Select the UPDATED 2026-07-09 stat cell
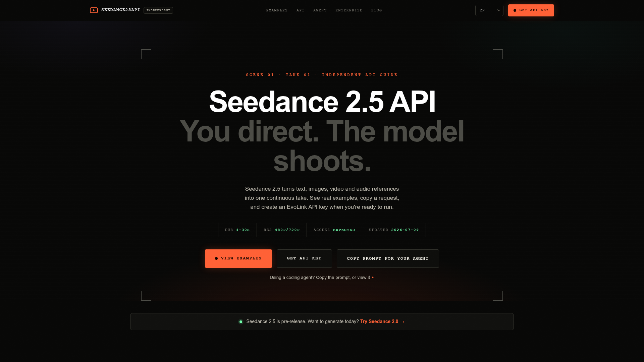This screenshot has width=644, height=362. tap(394, 230)
